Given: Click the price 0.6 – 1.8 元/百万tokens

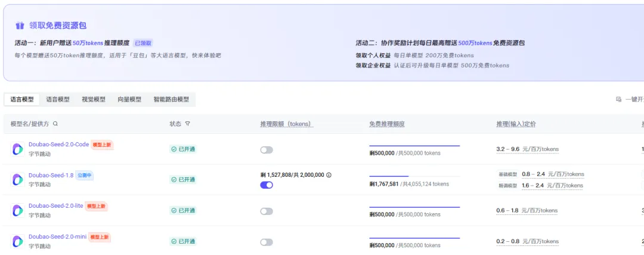Looking at the screenshot, I should [x=527, y=211].
